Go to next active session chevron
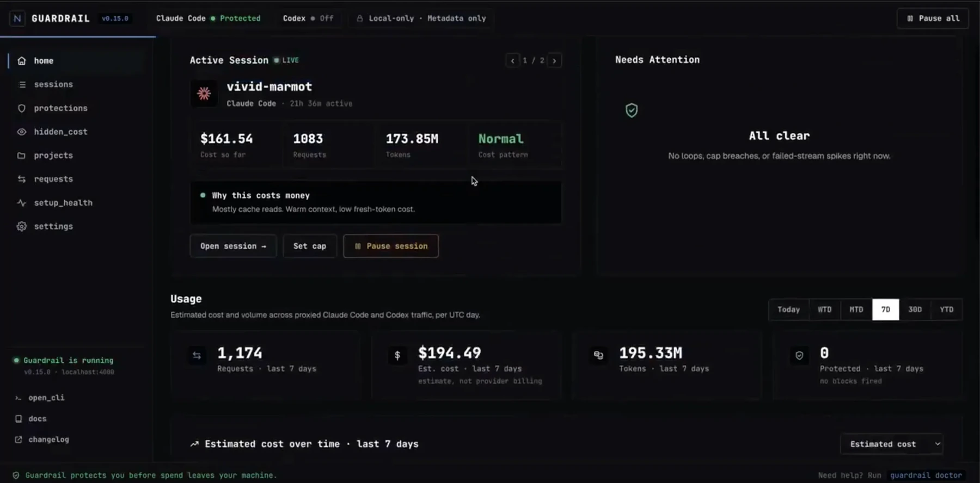The width and height of the screenshot is (980, 483). point(554,60)
